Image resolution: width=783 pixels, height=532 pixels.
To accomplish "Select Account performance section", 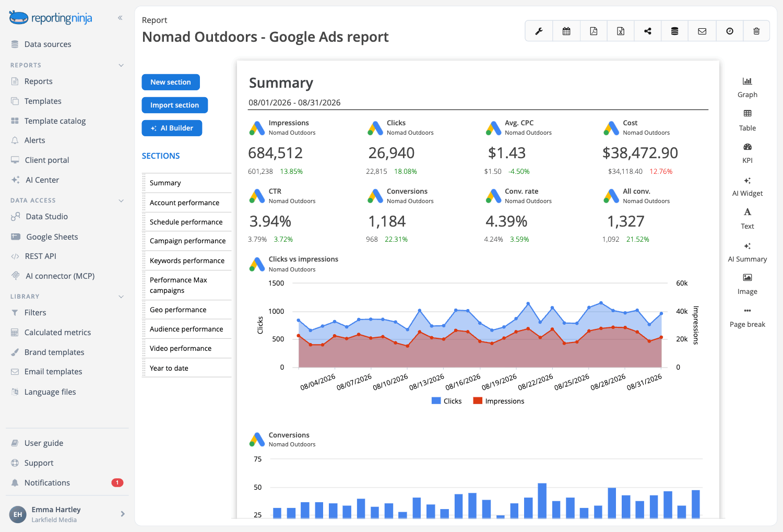I will [x=187, y=203].
